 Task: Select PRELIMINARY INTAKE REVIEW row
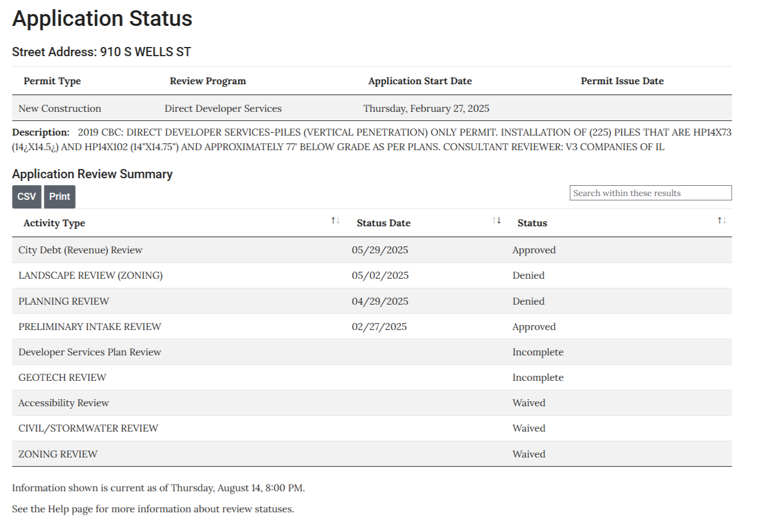click(372, 326)
